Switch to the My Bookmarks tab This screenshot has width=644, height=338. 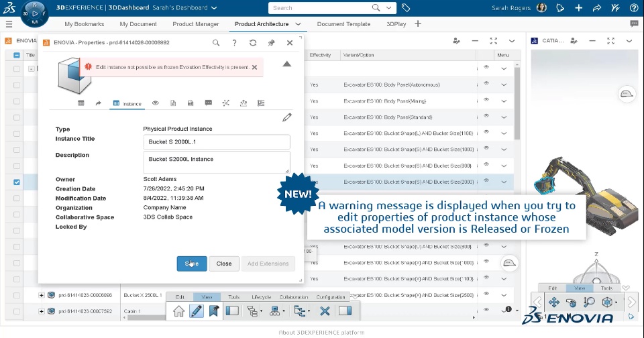pyautogui.click(x=85, y=24)
